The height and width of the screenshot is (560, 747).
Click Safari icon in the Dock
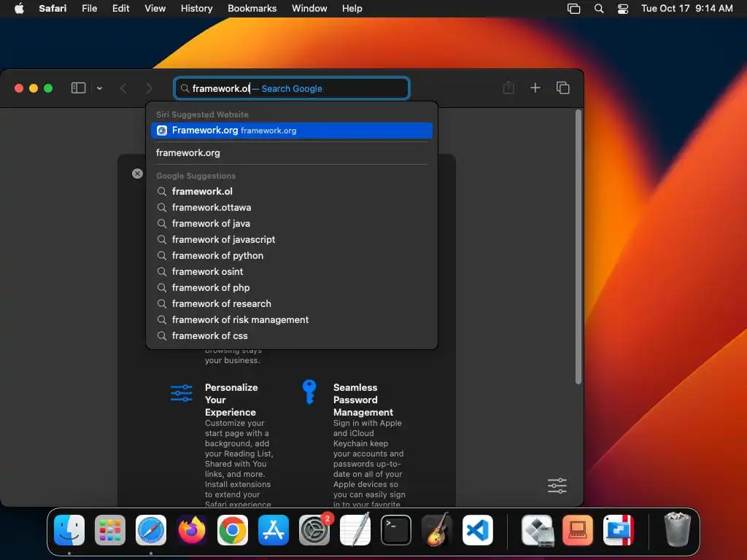[x=151, y=530]
